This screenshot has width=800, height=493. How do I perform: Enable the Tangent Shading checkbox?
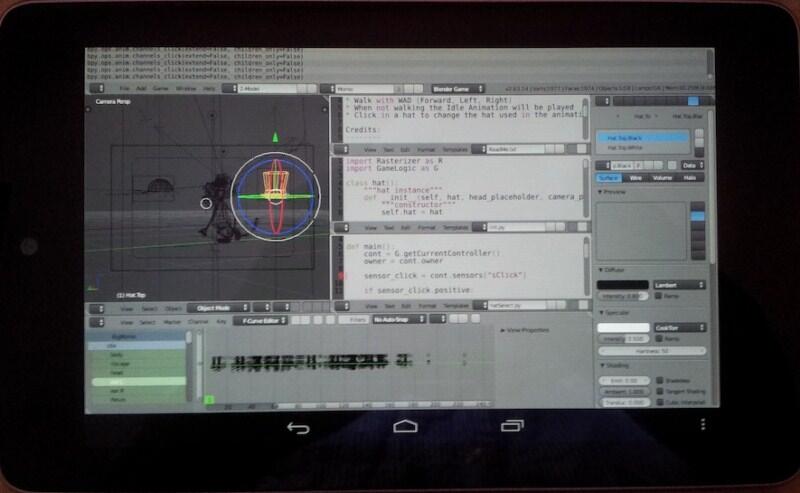[x=660, y=391]
